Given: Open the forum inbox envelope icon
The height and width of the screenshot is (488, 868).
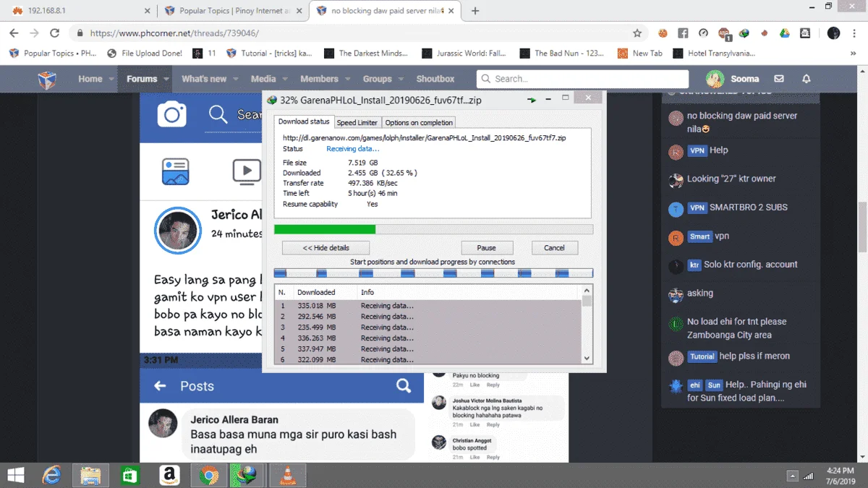Looking at the screenshot, I should click(x=779, y=79).
